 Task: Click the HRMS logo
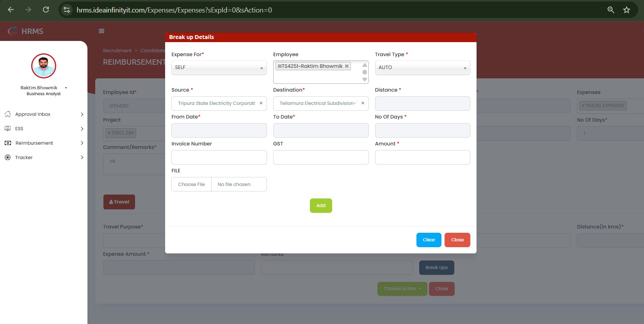(26, 31)
